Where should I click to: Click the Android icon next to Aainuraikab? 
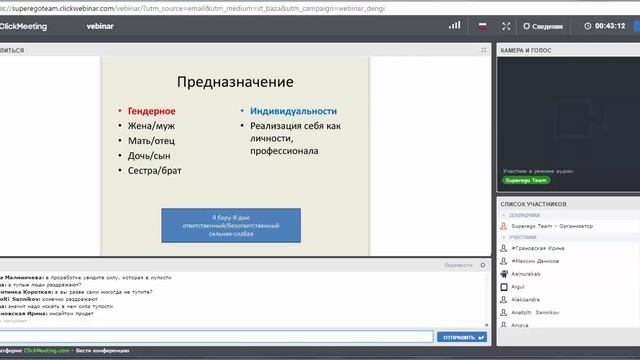click(x=504, y=274)
